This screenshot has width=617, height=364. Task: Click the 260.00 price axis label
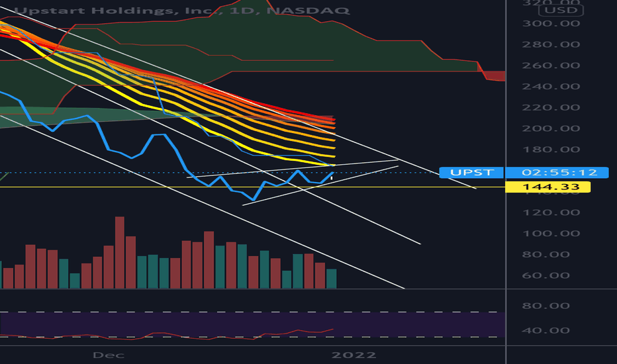coord(551,66)
